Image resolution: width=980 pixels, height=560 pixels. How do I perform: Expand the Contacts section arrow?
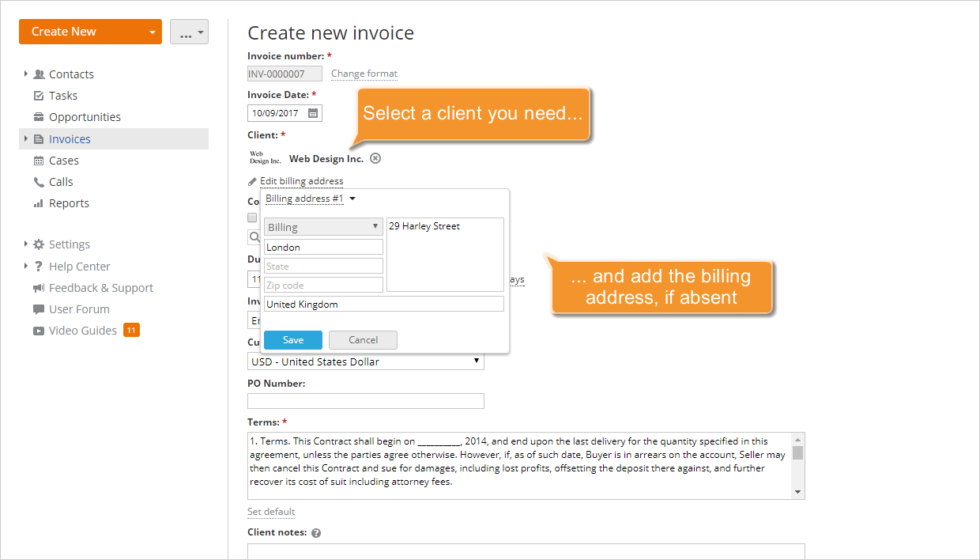[24, 74]
